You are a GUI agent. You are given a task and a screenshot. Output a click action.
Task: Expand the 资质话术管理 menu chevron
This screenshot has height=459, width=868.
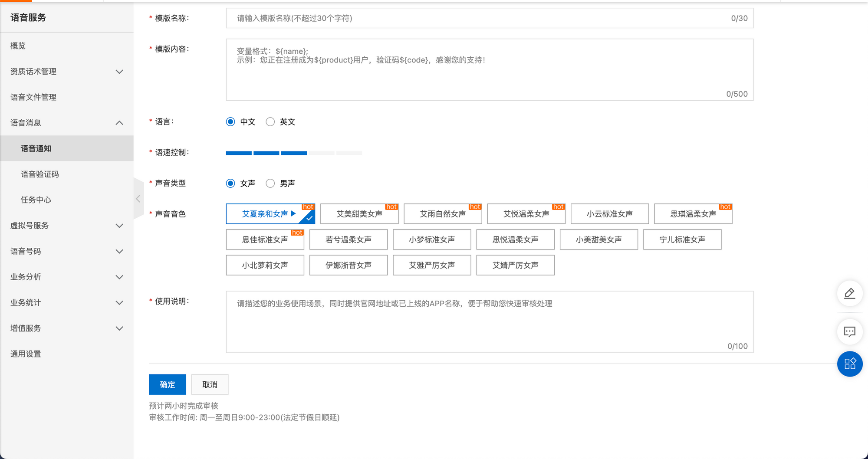[x=119, y=72]
